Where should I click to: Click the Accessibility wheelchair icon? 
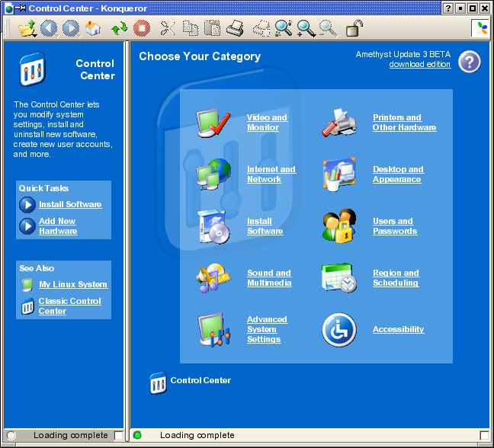pos(339,330)
